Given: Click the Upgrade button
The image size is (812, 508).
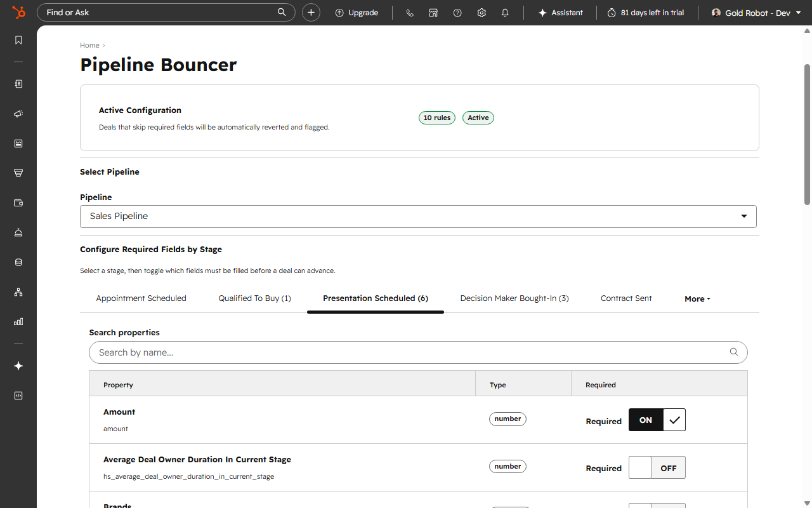Looking at the screenshot, I should pyautogui.click(x=357, y=13).
